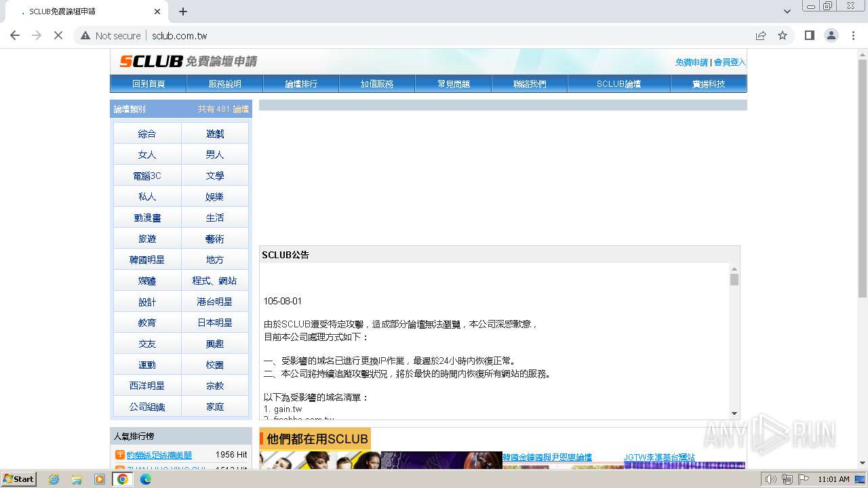This screenshot has width=868, height=488.
Task: Expand the tab search chevron
Action: [x=787, y=12]
